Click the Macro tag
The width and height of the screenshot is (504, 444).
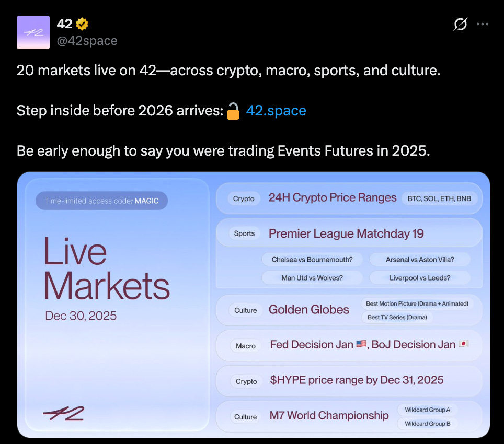(x=246, y=346)
